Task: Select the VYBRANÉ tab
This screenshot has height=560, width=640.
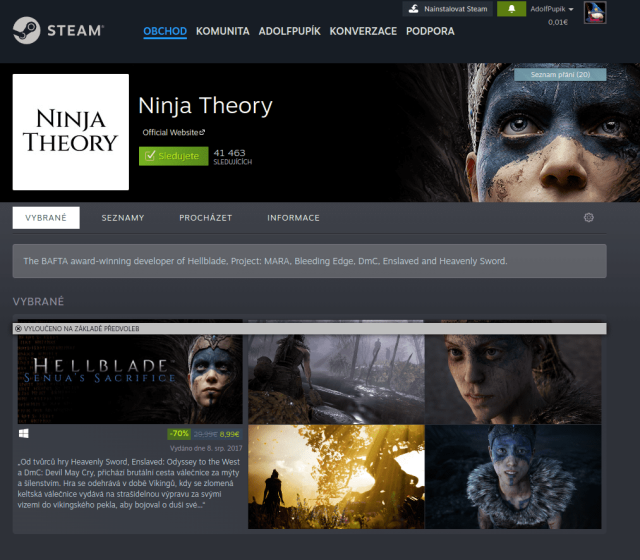Action: pos(46,218)
